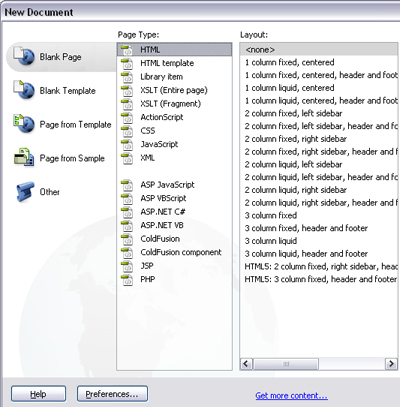Click the HTML template file icon
This screenshot has width=400, height=407.
click(127, 64)
